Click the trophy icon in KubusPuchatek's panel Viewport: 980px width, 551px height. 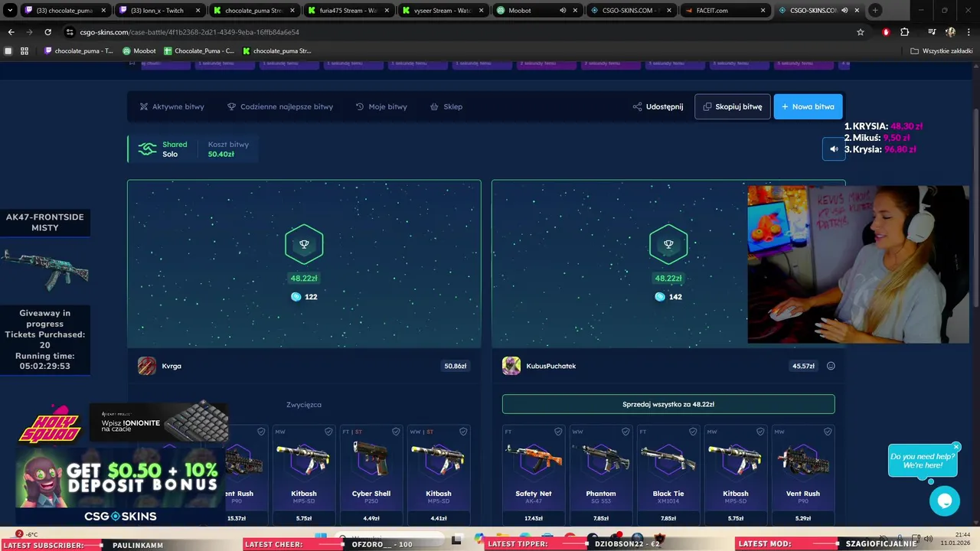click(x=668, y=244)
